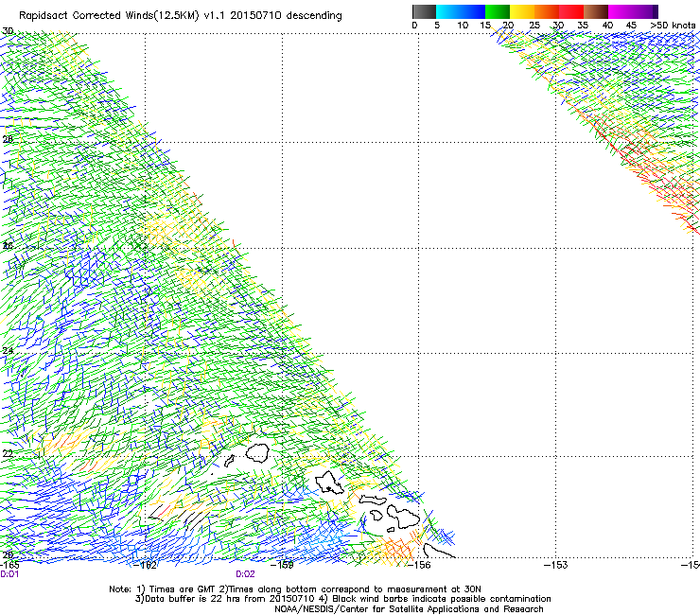Click the longitude label '-159'
The height and width of the screenshot is (615, 700).
point(282,565)
